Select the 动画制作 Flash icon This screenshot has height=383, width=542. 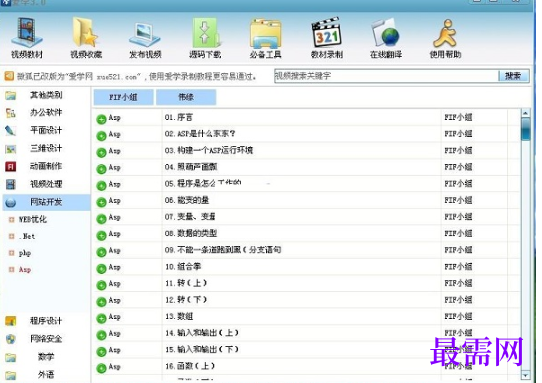point(11,167)
